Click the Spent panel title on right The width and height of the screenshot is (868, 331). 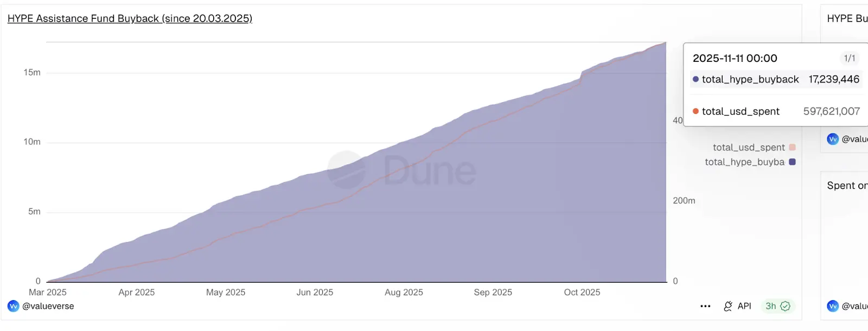(x=847, y=186)
